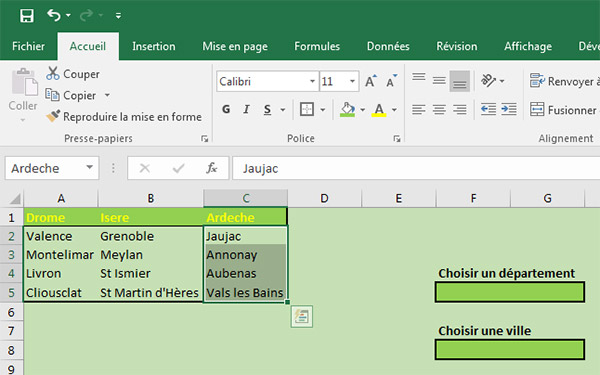Viewport: 600px width, 375px height.
Task: Click the Couper scissors icon
Action: (x=53, y=73)
